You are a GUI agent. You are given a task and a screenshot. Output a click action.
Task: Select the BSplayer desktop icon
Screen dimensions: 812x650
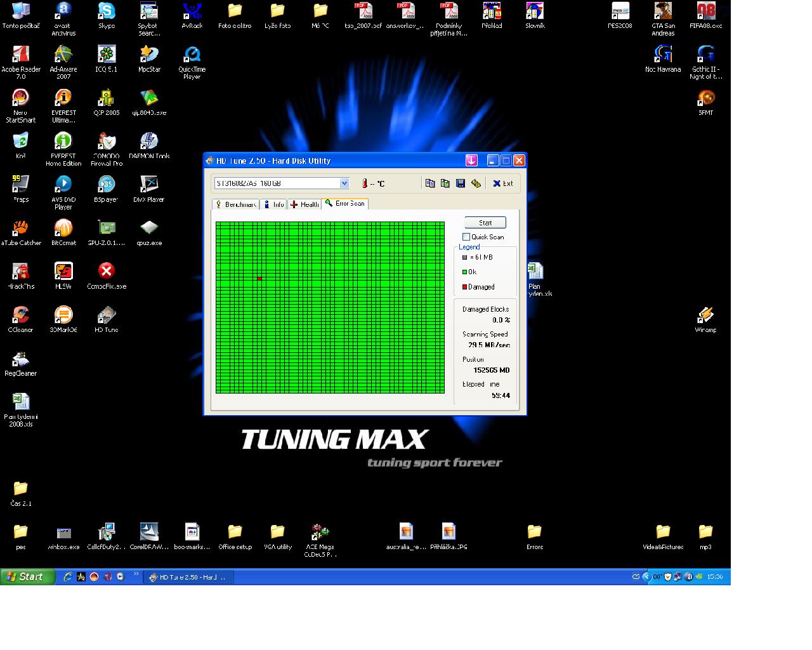107,189
